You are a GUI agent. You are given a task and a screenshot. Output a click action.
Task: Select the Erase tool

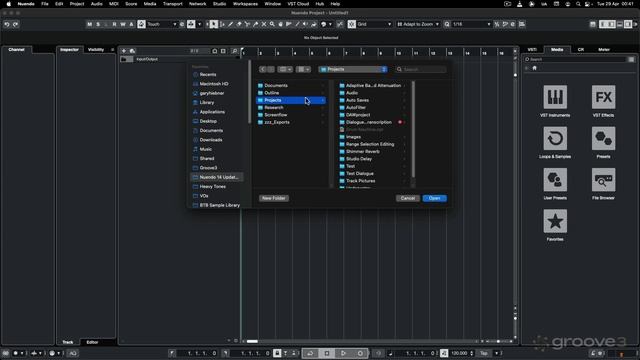pyautogui.click(x=239, y=24)
